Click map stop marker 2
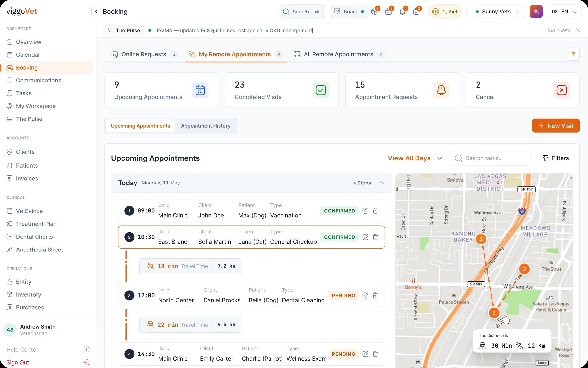Screen dimensions: 588x368 524,269
